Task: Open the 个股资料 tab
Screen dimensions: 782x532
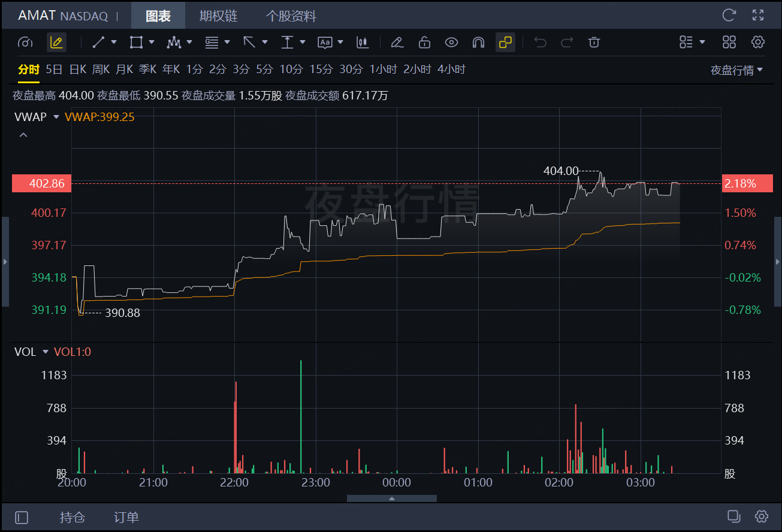Action: click(x=291, y=16)
